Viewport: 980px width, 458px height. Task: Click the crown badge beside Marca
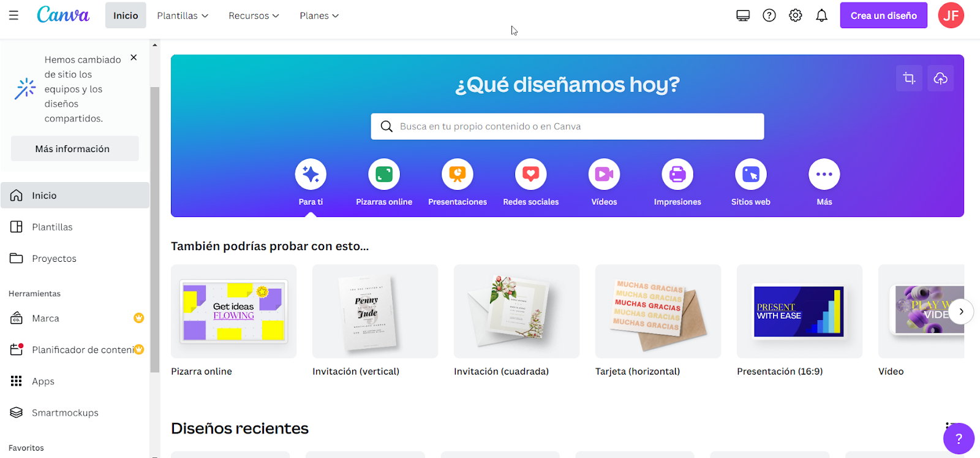tap(139, 318)
